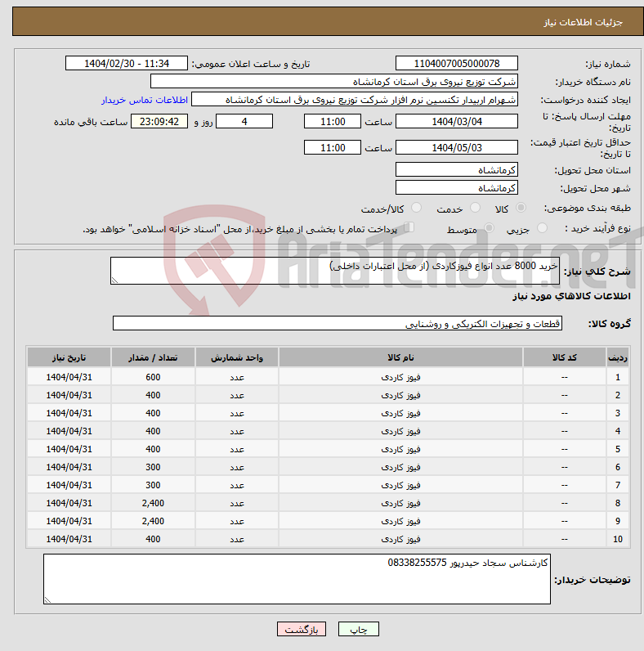This screenshot has width=644, height=651.
Task: Click row number 10 cell
Action: pos(618,539)
